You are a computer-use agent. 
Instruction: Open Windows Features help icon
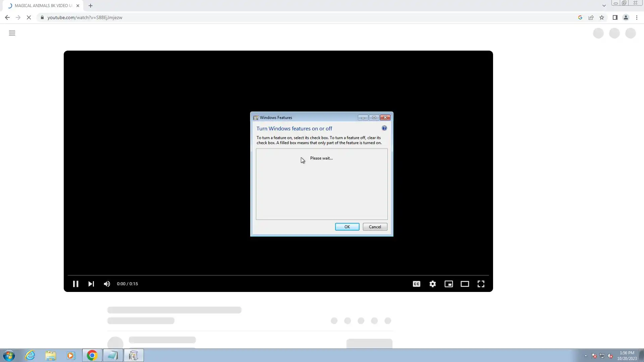coord(384,128)
